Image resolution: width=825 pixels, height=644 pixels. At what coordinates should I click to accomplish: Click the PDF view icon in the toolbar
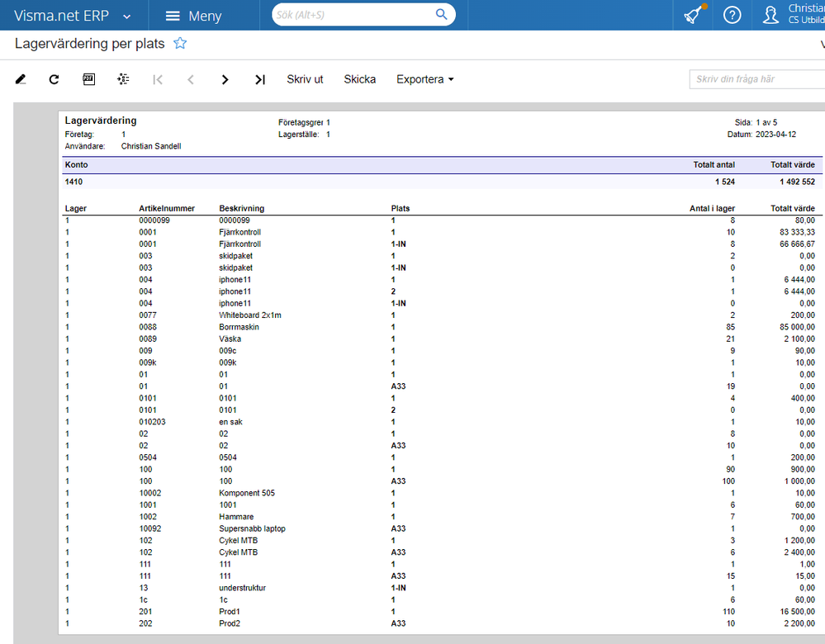coord(89,79)
